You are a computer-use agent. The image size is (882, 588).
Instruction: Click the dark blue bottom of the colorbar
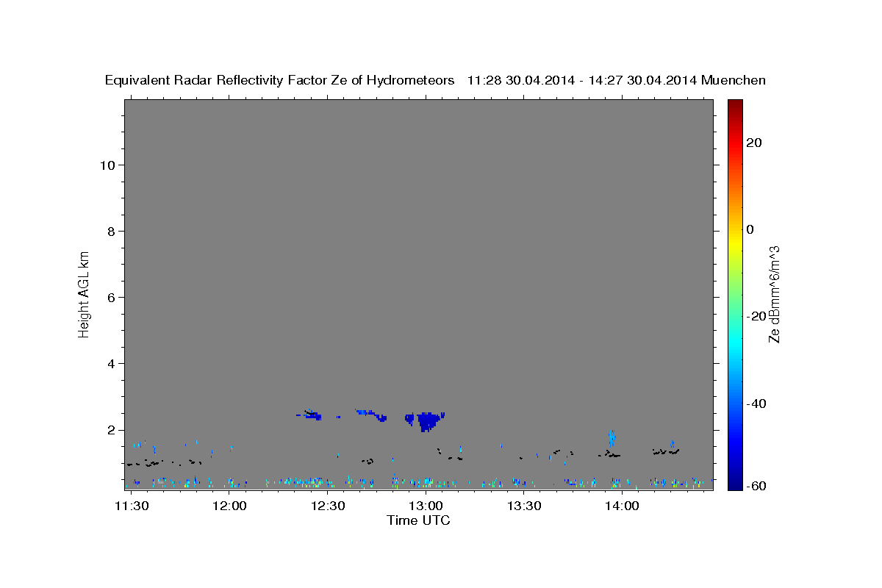click(x=734, y=484)
